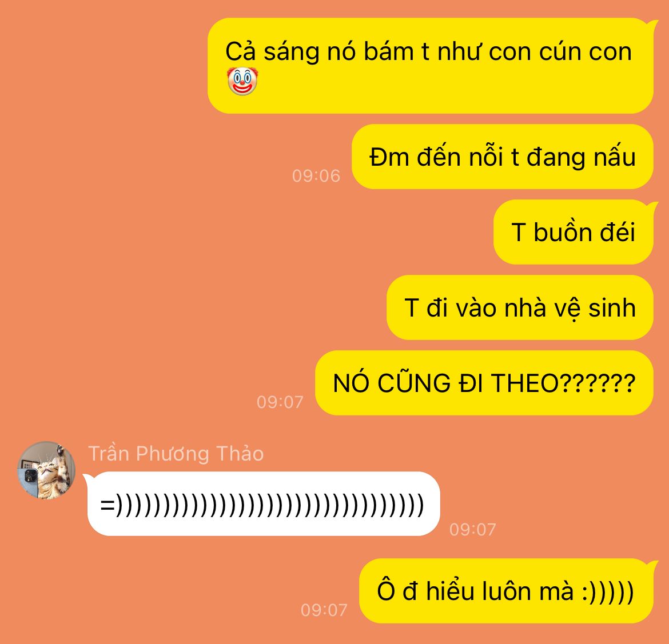Tap the 09:06 timestamp
The height and width of the screenshot is (644, 669).
[316, 175]
